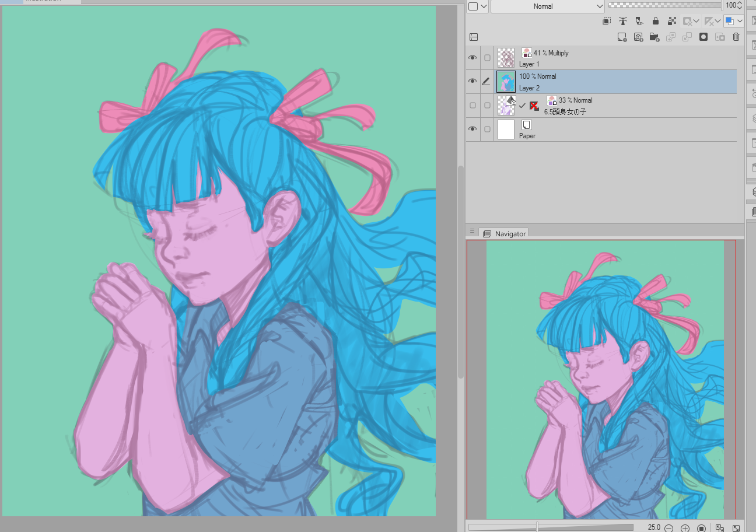Screen dimensions: 756x532
Task: Open the palette color dropdown
Action: coord(478,6)
